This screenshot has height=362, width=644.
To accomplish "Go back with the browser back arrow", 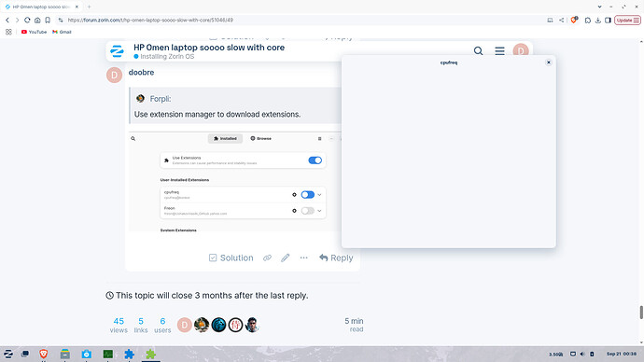I will pos(7,20).
